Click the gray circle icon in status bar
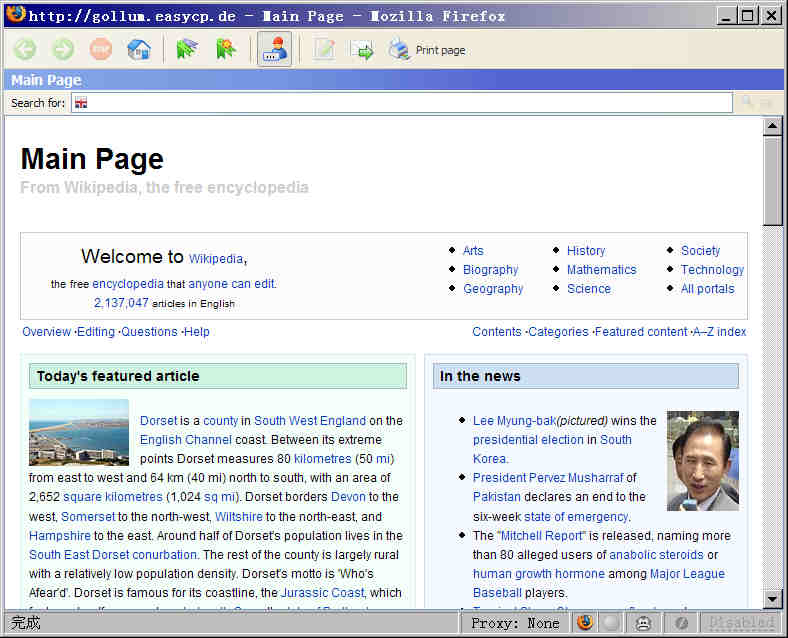This screenshot has width=788, height=638. [611, 623]
